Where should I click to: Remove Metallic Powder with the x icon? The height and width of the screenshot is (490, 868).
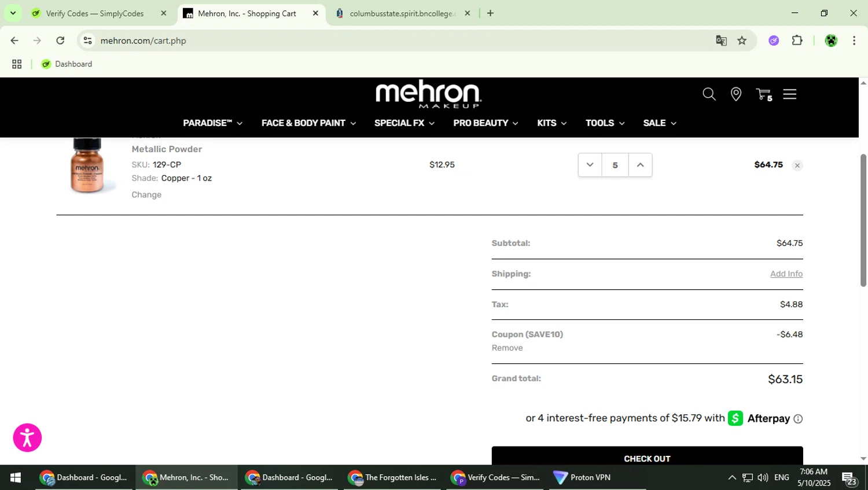[x=797, y=166]
